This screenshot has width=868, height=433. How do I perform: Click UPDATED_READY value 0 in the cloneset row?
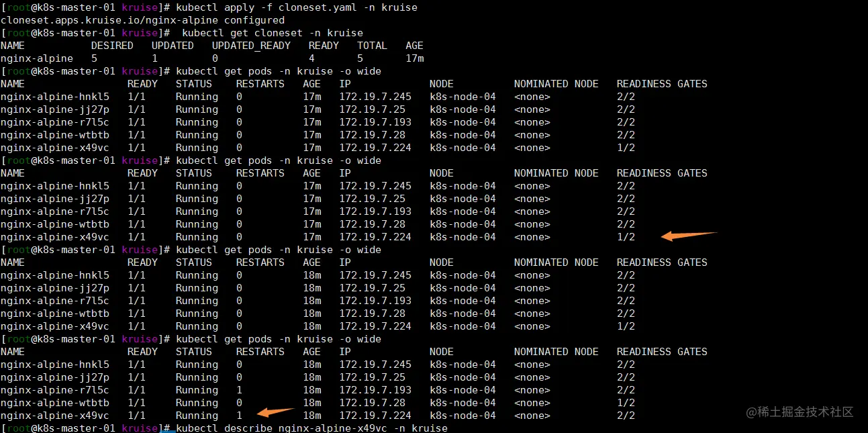coord(215,58)
